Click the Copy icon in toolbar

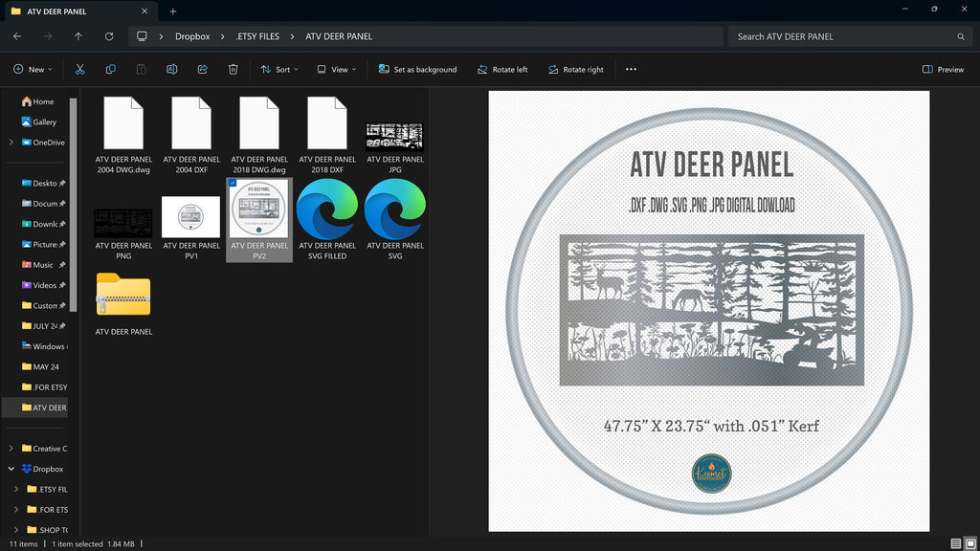(x=111, y=69)
